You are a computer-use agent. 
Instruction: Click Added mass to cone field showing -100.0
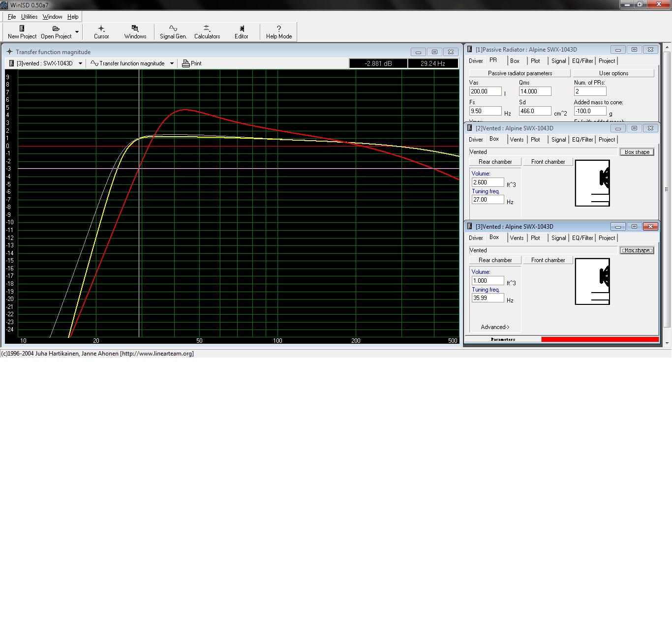pos(590,111)
